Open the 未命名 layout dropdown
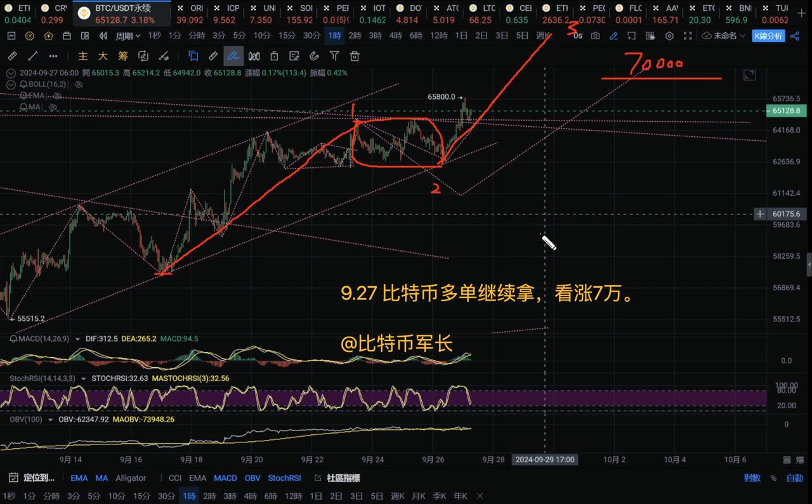Image resolution: width=812 pixels, height=504 pixels. (x=724, y=36)
